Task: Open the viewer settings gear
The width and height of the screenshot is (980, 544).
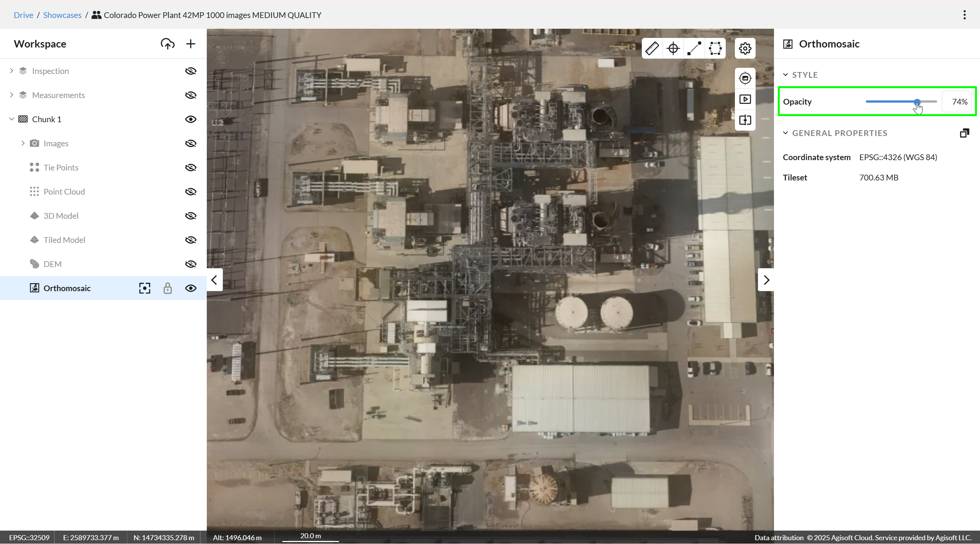Action: [745, 48]
